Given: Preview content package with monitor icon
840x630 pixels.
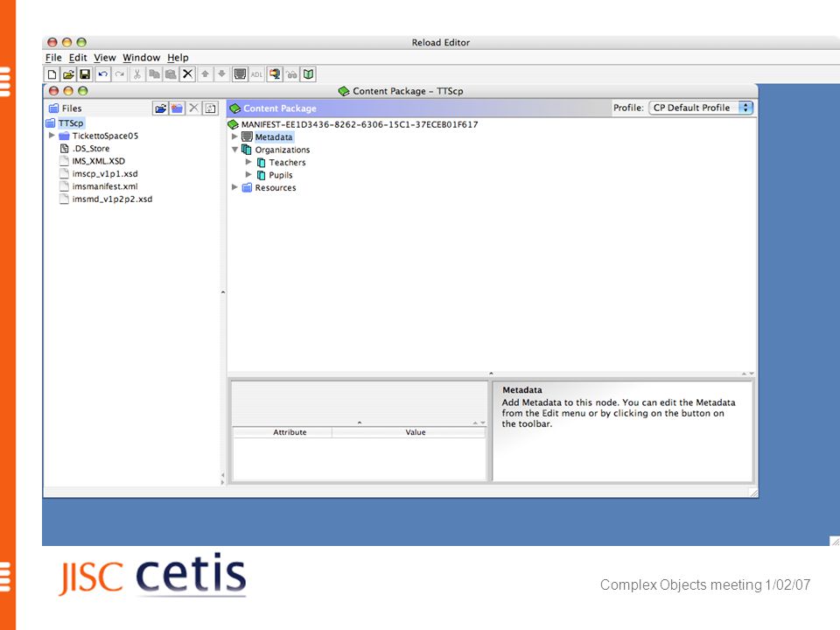Looking at the screenshot, I should (x=275, y=74).
